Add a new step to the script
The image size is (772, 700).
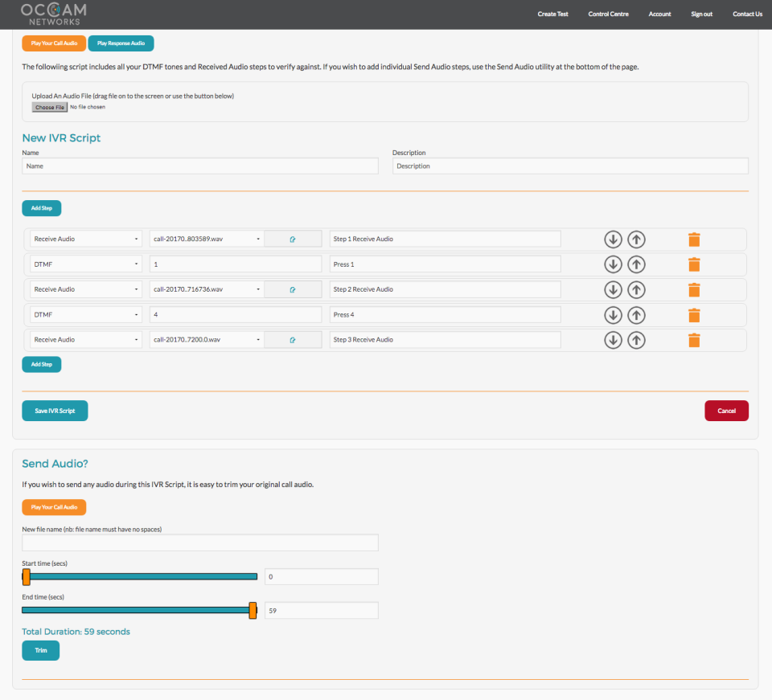pos(41,364)
